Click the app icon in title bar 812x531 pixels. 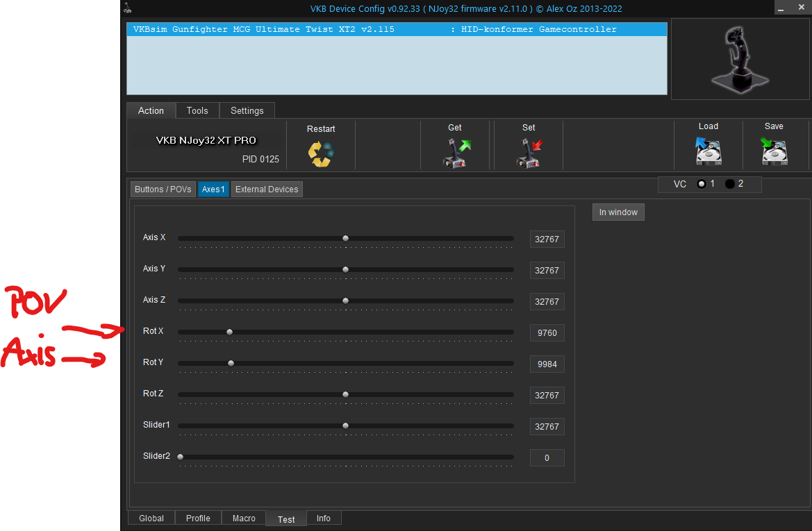coord(128,8)
